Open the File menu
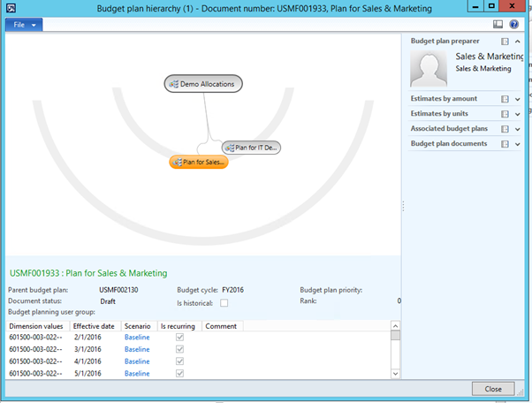This screenshot has width=532, height=403. (x=23, y=25)
